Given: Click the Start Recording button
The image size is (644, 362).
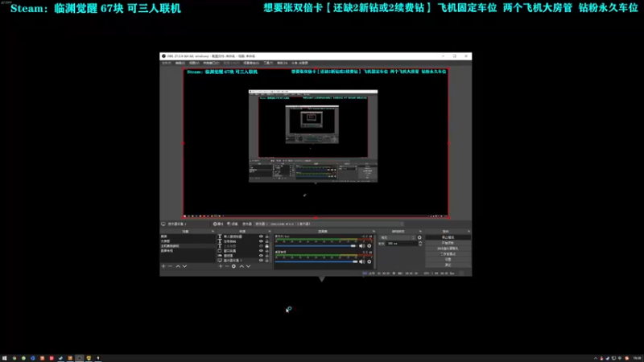Looking at the screenshot, I should click(x=448, y=243).
